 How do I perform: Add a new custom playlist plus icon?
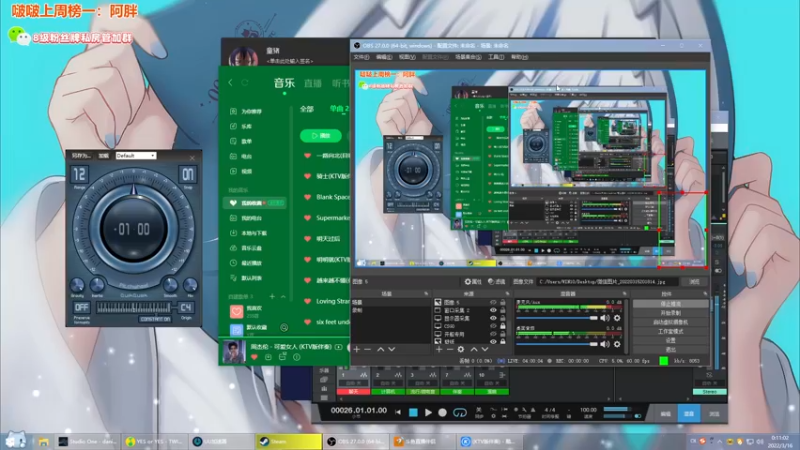[272, 296]
